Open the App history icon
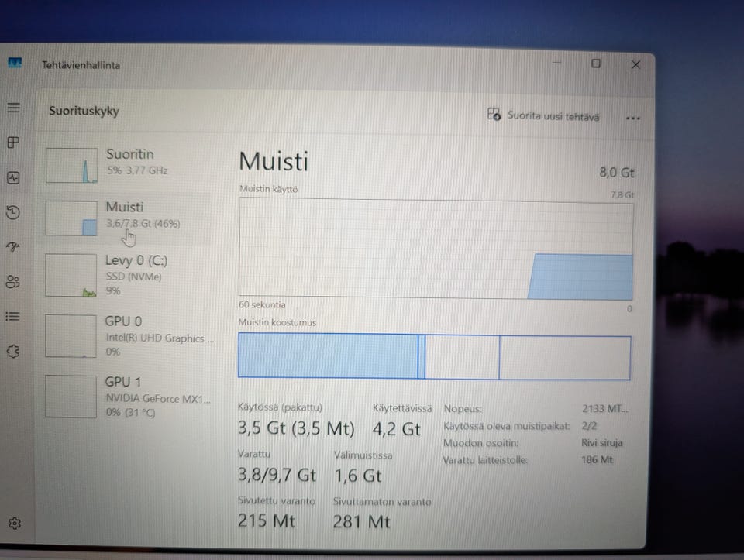This screenshot has height=560, width=744. 13,212
